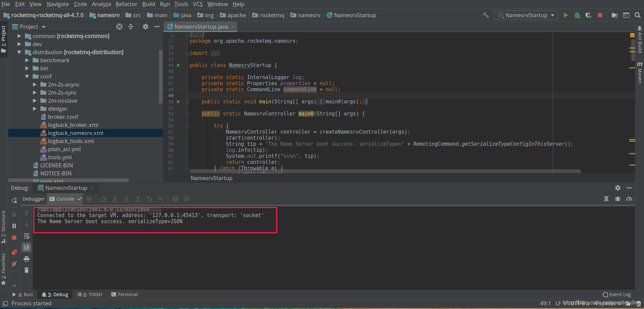This screenshot has width=644, height=309.
Task: Click the View Breakpoints icon
Action: point(14,252)
